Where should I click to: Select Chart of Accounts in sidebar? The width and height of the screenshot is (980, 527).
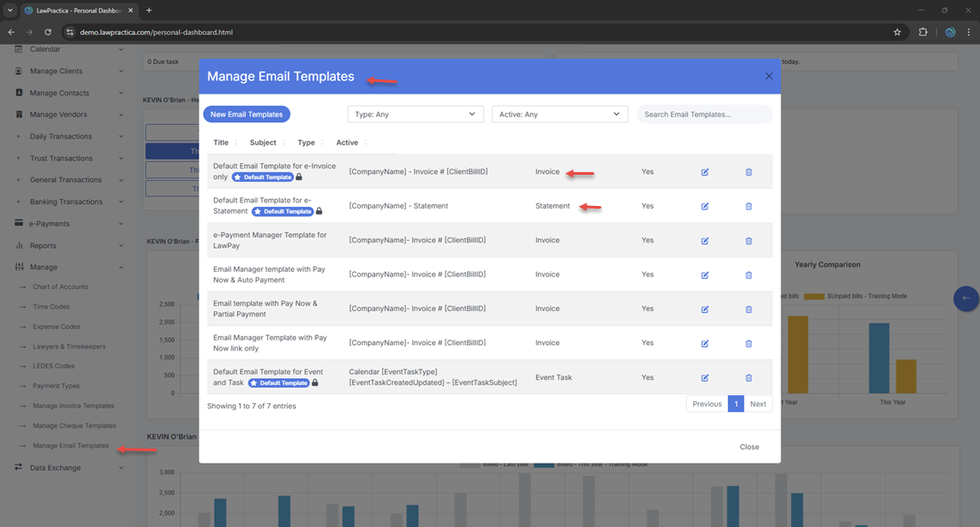point(61,287)
